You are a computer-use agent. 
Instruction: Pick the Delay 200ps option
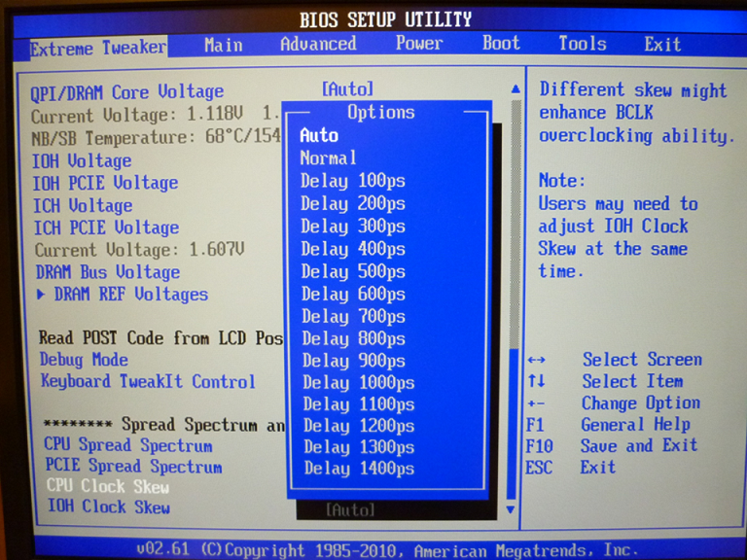(x=353, y=204)
